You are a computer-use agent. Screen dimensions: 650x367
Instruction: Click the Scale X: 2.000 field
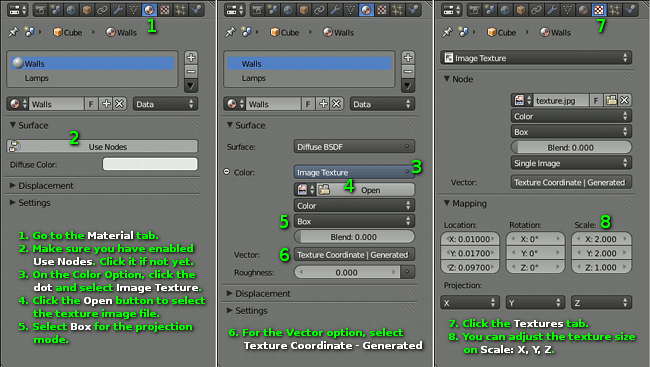pyautogui.click(x=601, y=239)
